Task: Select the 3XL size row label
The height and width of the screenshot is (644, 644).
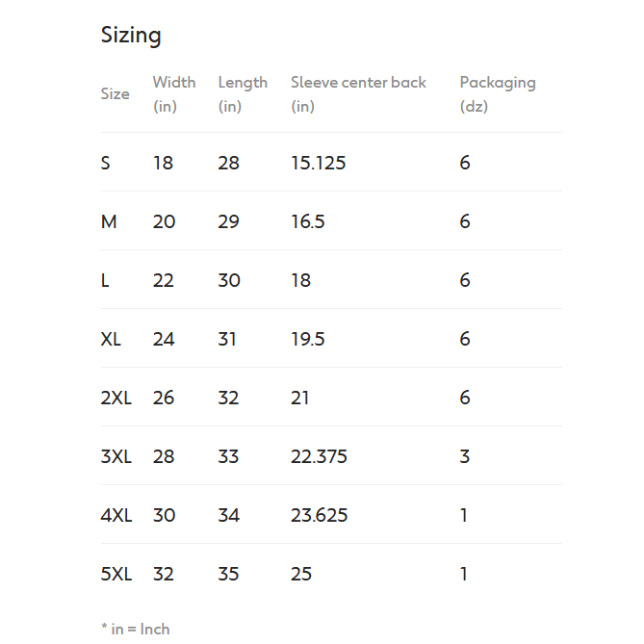Action: (116, 456)
